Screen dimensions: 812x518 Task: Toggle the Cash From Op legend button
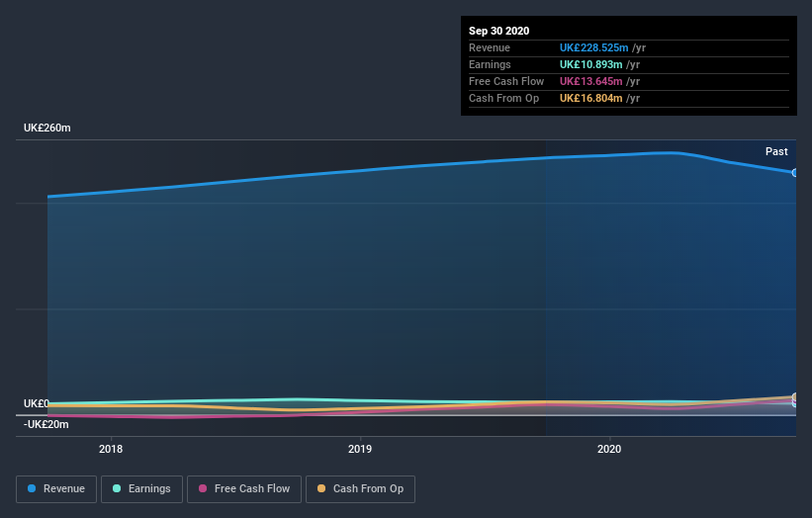click(x=360, y=489)
